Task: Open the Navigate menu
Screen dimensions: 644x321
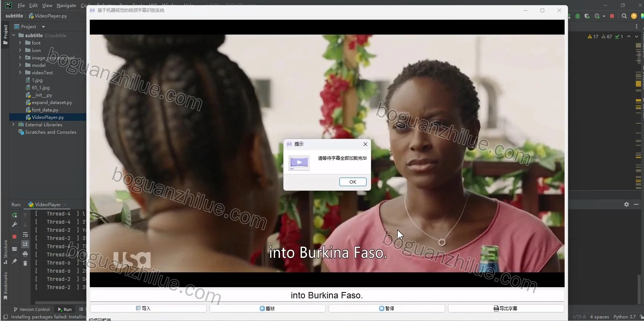Action: [66, 6]
